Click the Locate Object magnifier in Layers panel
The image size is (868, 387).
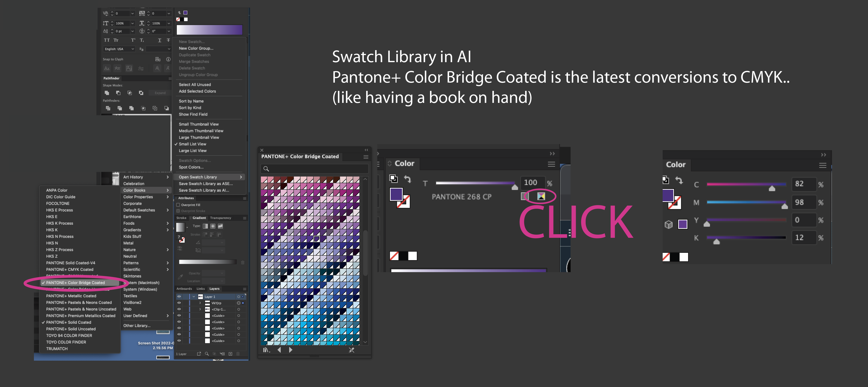pyautogui.click(x=207, y=354)
